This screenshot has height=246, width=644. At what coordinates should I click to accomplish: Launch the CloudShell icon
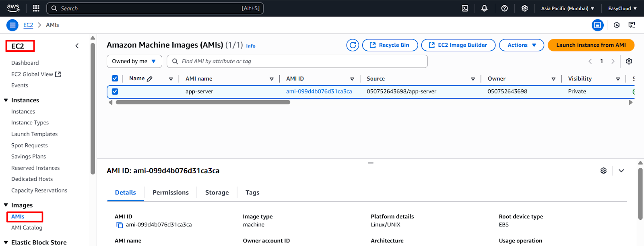(x=465, y=8)
